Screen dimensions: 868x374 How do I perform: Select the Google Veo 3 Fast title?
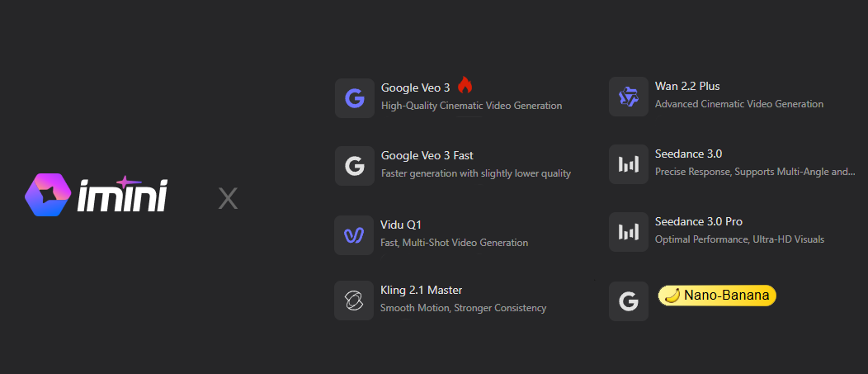(x=427, y=155)
